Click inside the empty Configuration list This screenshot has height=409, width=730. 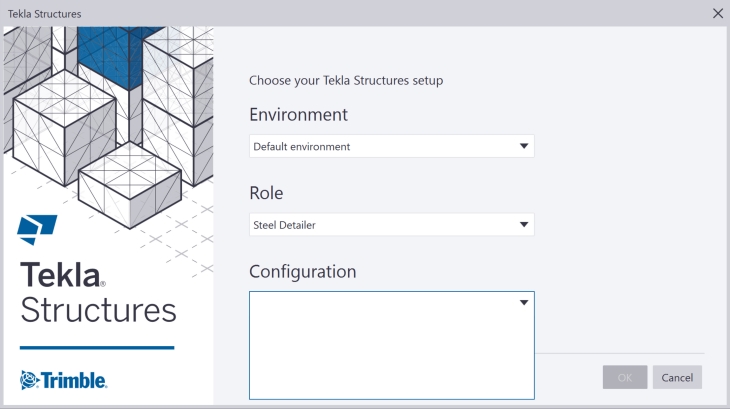tap(390, 350)
